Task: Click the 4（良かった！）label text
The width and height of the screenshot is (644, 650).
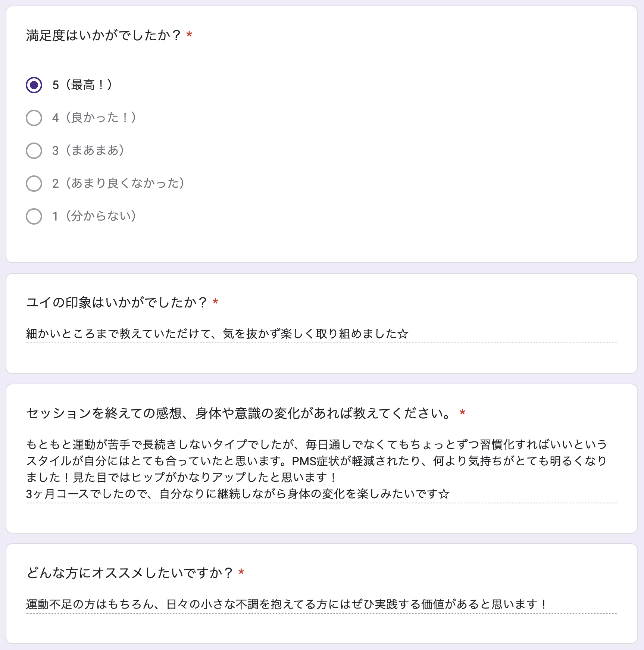Action: (x=94, y=118)
